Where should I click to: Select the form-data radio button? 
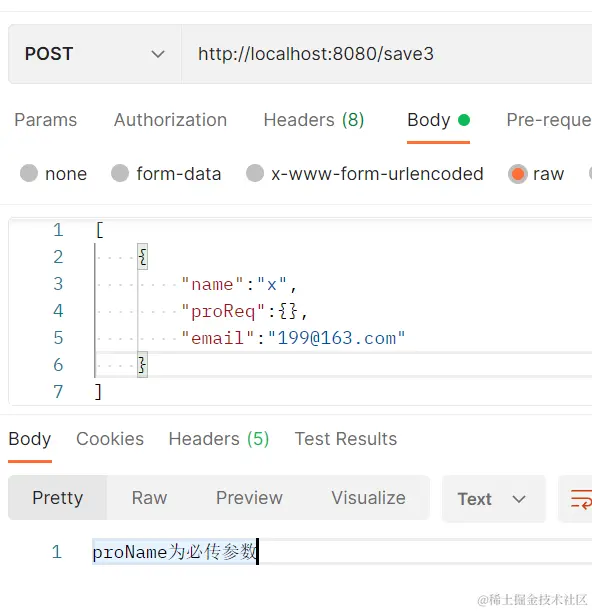(x=120, y=173)
